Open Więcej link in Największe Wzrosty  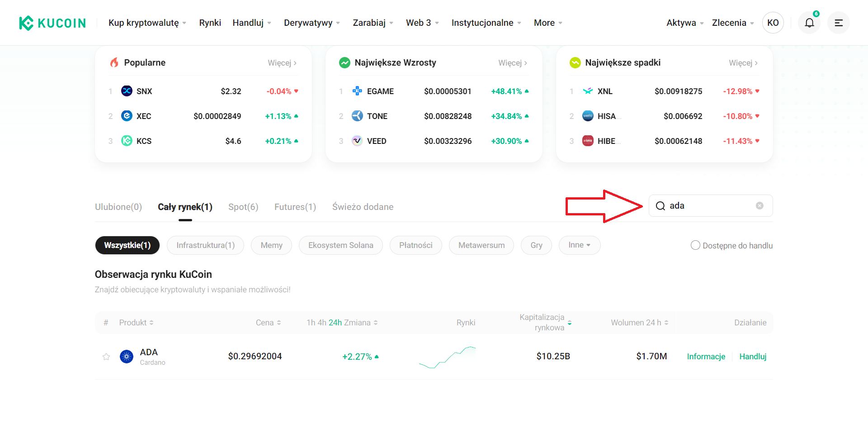point(513,63)
